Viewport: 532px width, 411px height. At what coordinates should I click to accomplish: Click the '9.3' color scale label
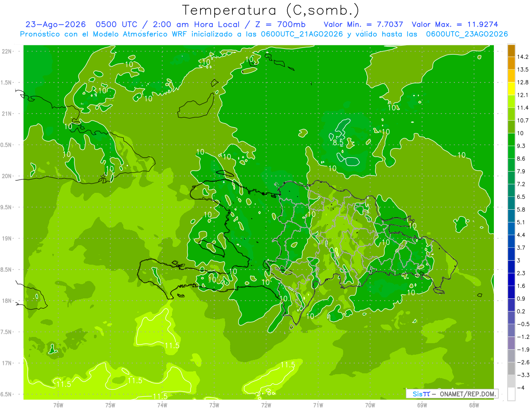[521, 145]
